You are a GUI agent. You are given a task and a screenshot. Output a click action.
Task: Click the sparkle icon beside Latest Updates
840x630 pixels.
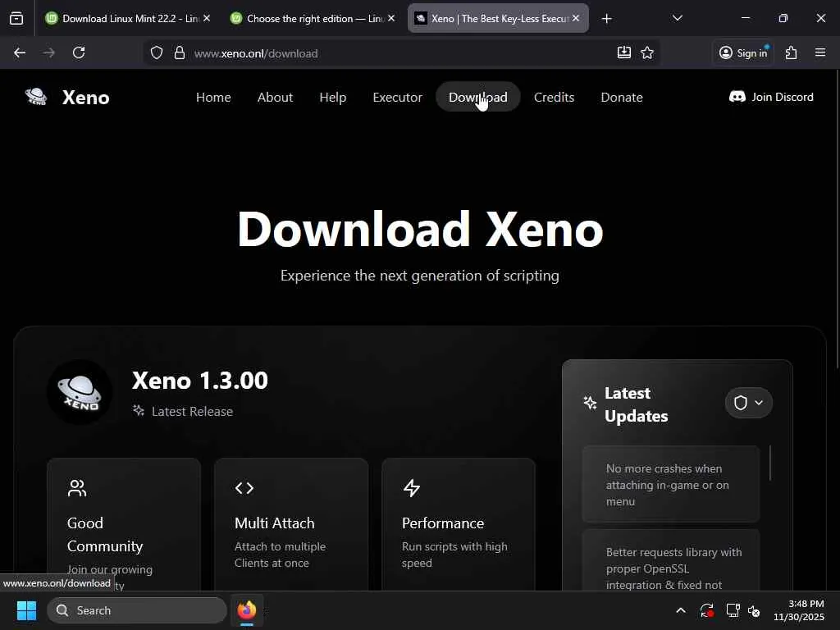point(590,403)
